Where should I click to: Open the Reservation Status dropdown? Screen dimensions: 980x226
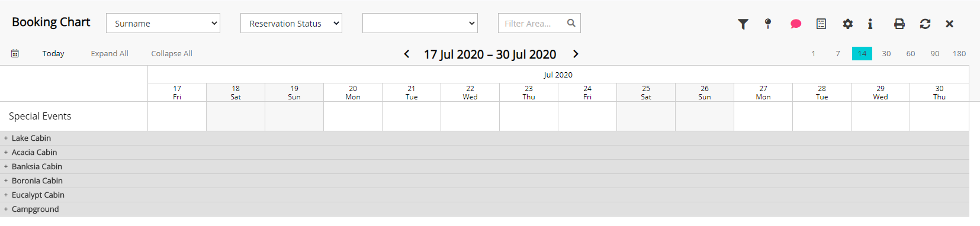tap(291, 23)
